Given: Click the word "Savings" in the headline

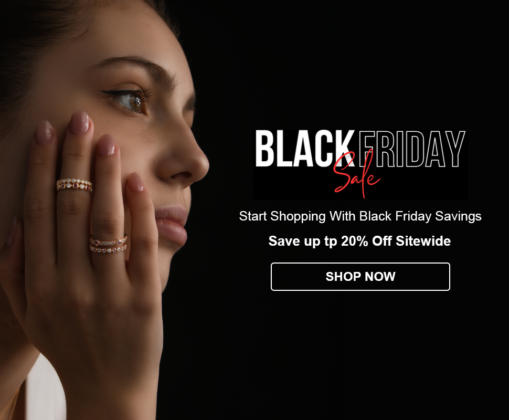Looking at the screenshot, I should 458,217.
